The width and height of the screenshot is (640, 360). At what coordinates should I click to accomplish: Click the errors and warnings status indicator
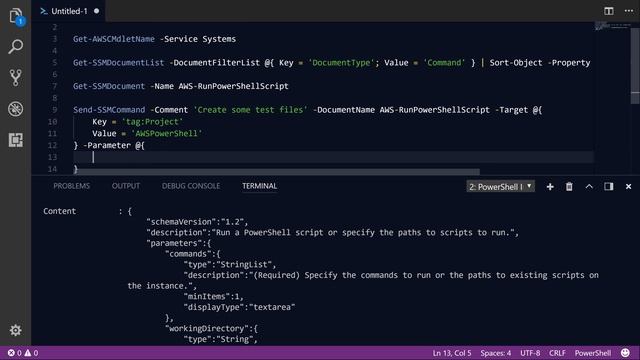(x=23, y=353)
